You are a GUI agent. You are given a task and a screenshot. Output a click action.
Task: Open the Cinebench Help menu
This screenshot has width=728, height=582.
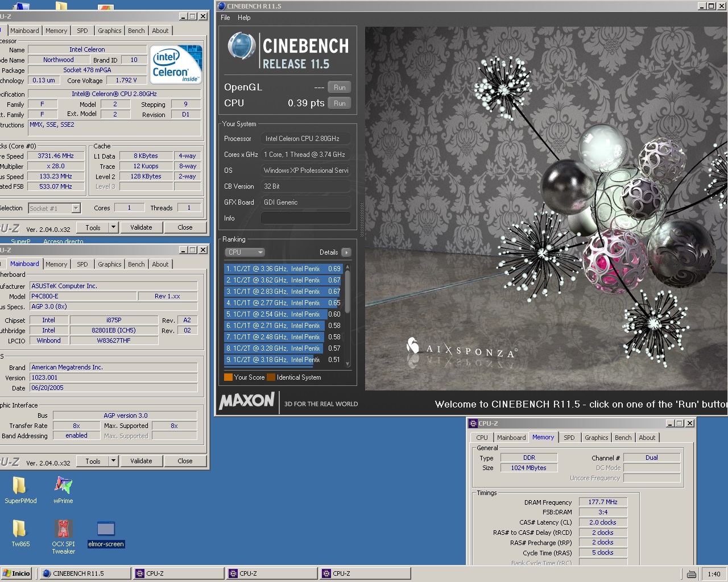pos(244,18)
